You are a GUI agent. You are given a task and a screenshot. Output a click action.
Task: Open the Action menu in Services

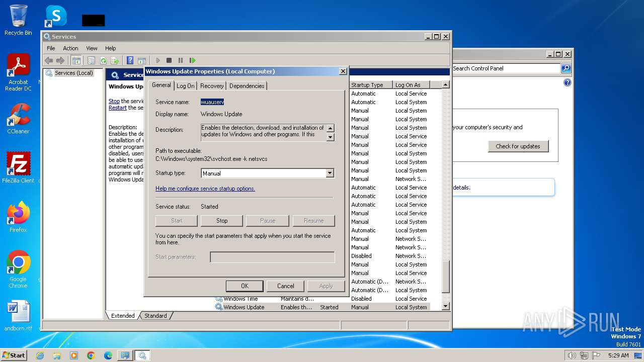70,48
